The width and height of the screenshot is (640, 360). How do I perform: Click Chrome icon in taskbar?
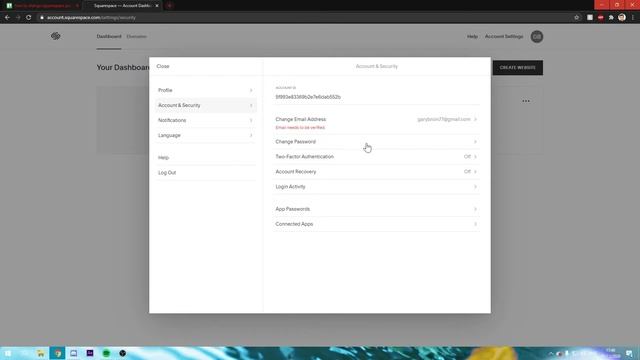(x=58, y=353)
